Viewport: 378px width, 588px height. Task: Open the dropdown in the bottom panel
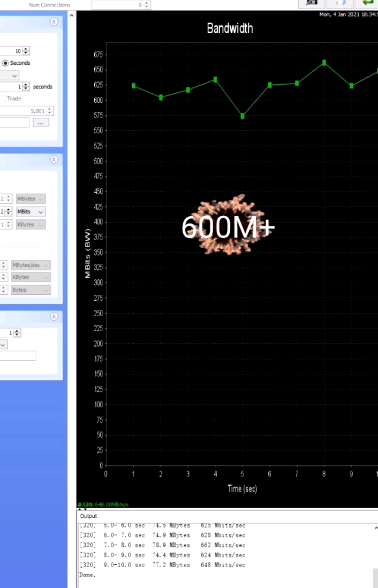3,345
